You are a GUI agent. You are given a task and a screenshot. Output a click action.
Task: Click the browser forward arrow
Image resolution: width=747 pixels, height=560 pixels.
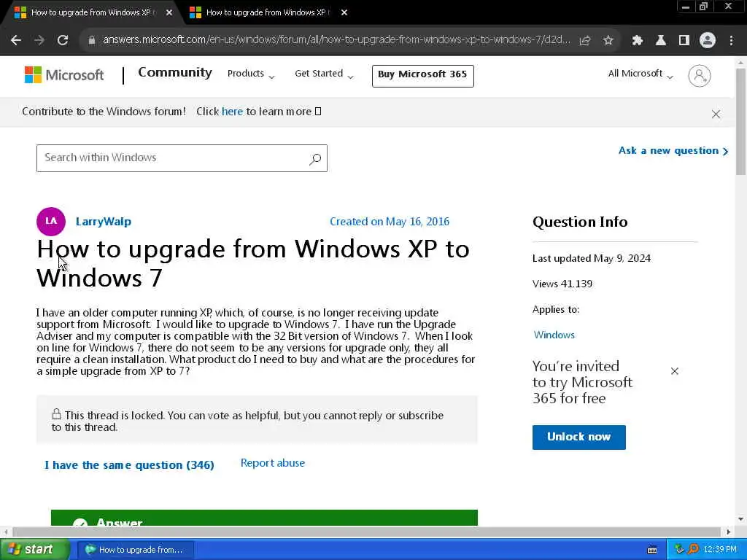[x=39, y=41]
